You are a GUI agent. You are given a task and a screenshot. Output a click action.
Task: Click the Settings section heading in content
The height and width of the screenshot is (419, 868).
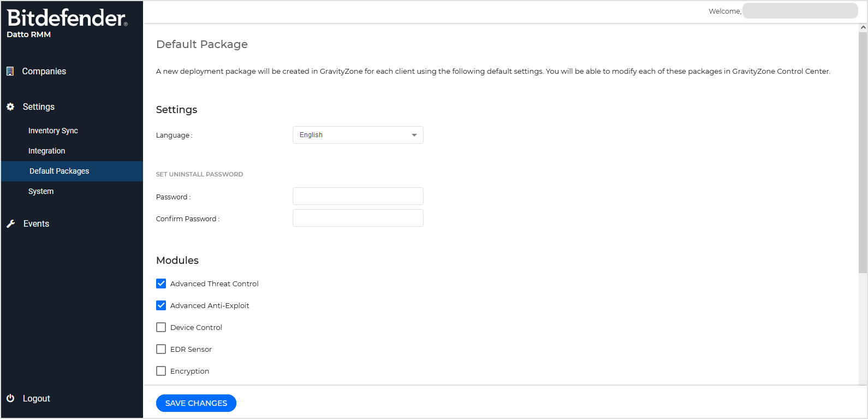pos(176,109)
